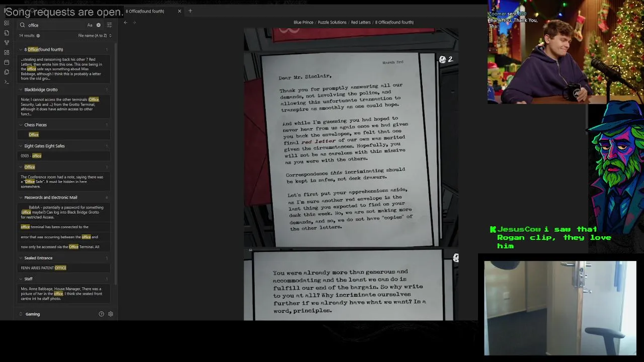Click the templates copy icon in ribbon
This screenshot has height=362, width=644.
pos(7,72)
